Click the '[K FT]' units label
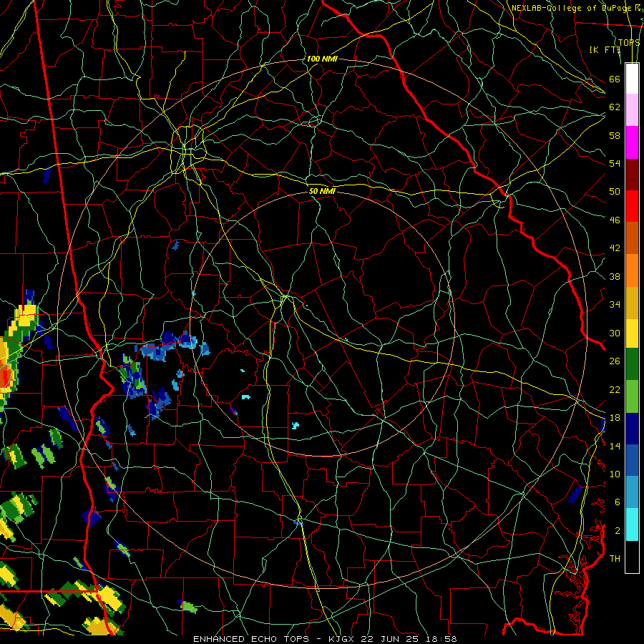The width and height of the screenshot is (644, 644). (605, 50)
